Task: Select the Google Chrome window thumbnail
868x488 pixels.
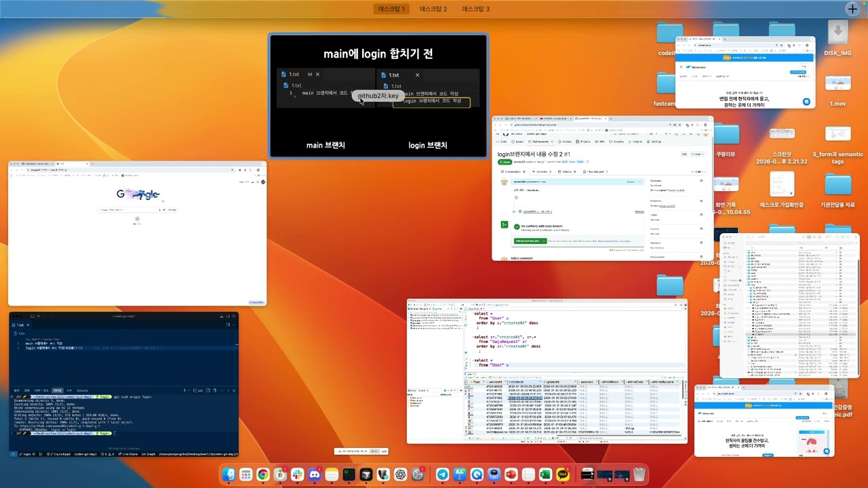Action: point(137,233)
